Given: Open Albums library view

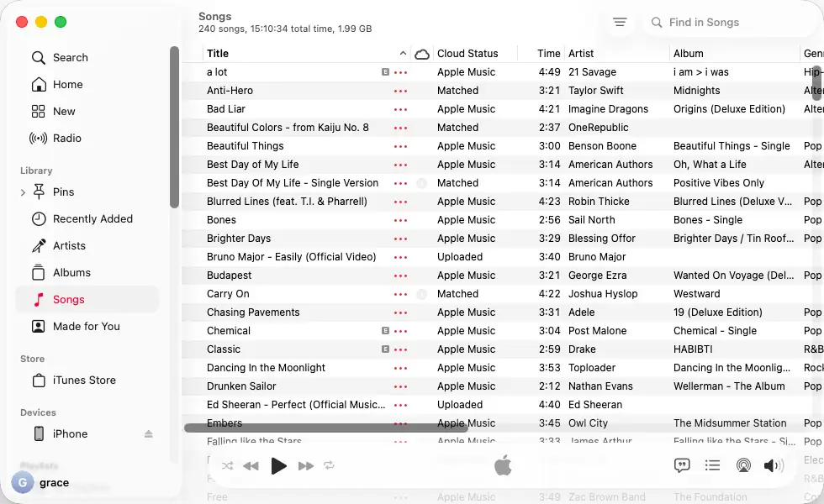Looking at the screenshot, I should click(x=71, y=272).
